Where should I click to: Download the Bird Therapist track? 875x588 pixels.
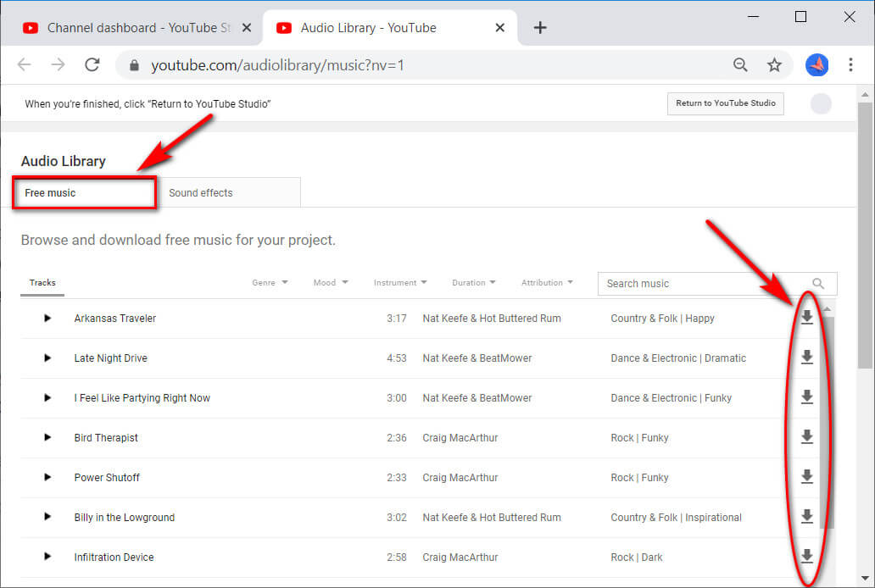806,437
